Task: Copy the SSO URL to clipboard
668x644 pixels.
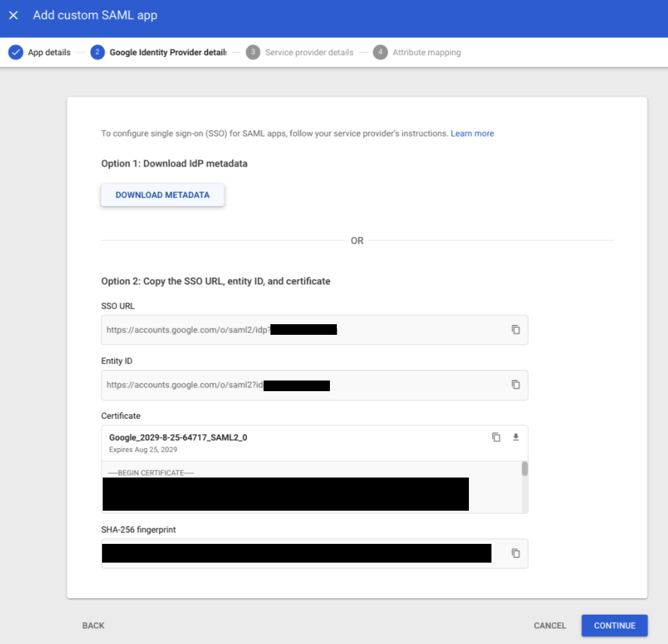Action: pos(515,330)
